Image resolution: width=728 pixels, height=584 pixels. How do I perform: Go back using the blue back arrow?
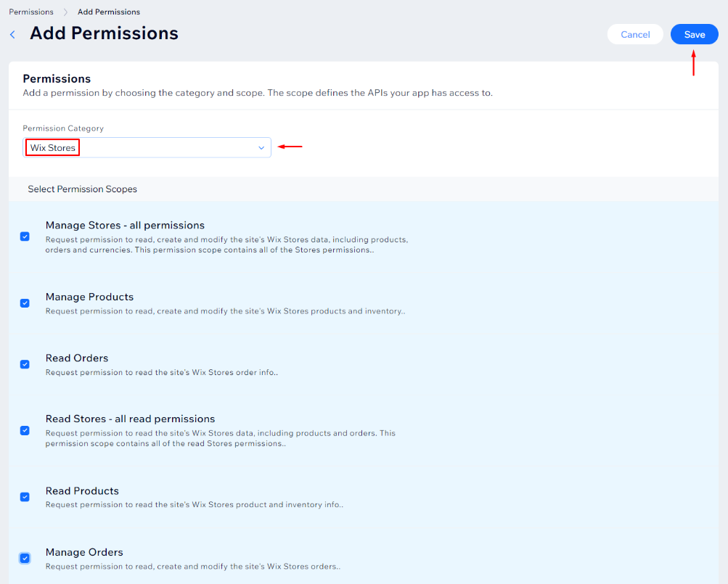click(x=12, y=34)
